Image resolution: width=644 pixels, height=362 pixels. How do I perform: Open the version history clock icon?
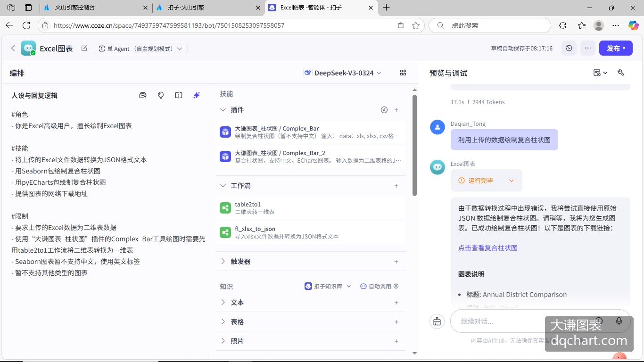tap(569, 48)
